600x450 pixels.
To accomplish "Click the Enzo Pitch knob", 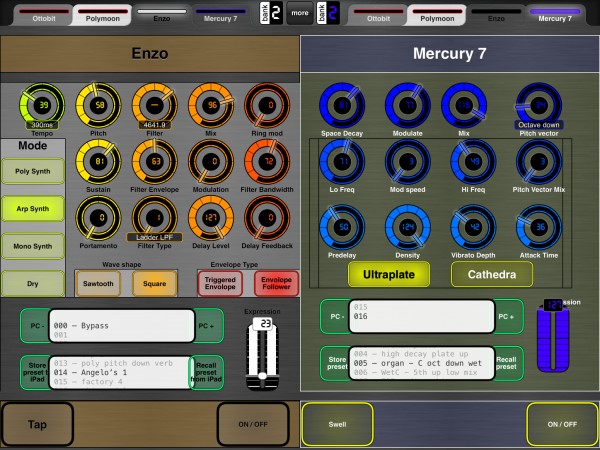I will tap(98, 106).
